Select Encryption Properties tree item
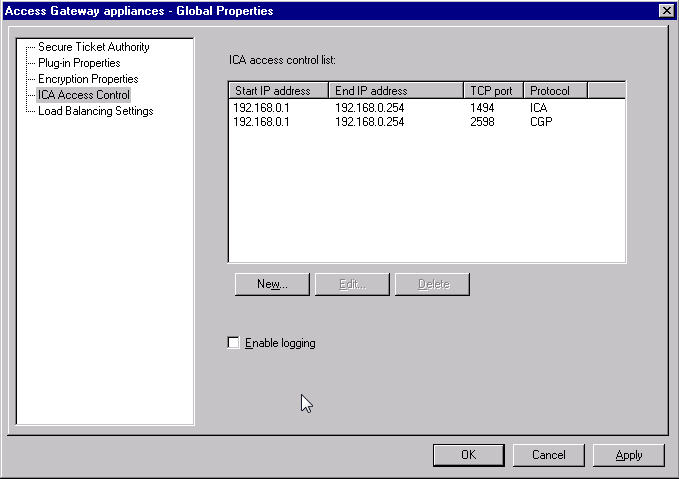 88,79
